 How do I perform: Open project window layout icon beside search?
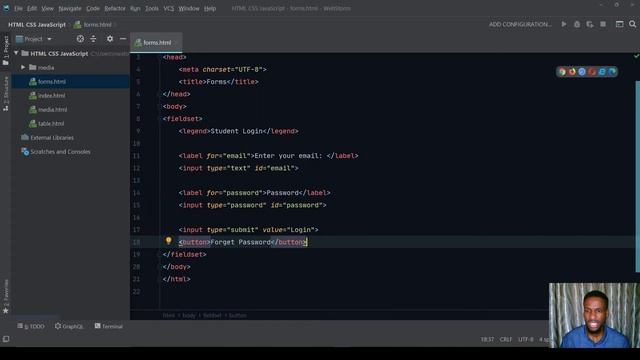pyautogui.click(x=619, y=24)
